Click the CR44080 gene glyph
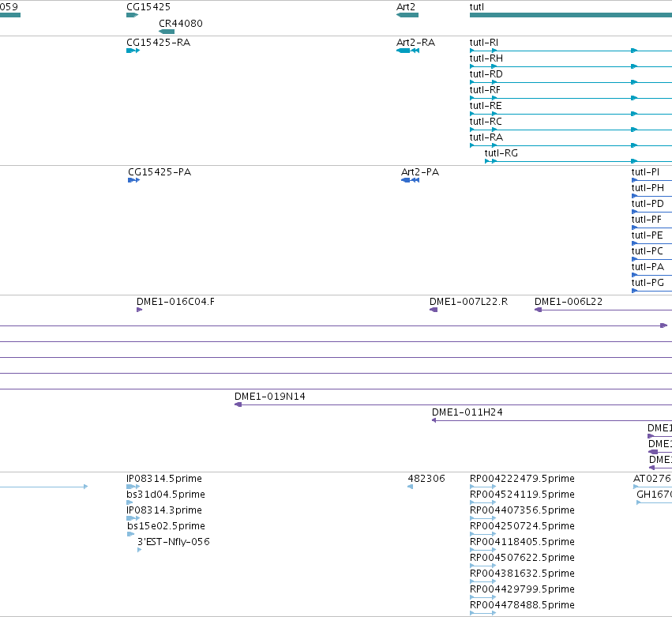The height and width of the screenshot is (617, 672). point(167,32)
